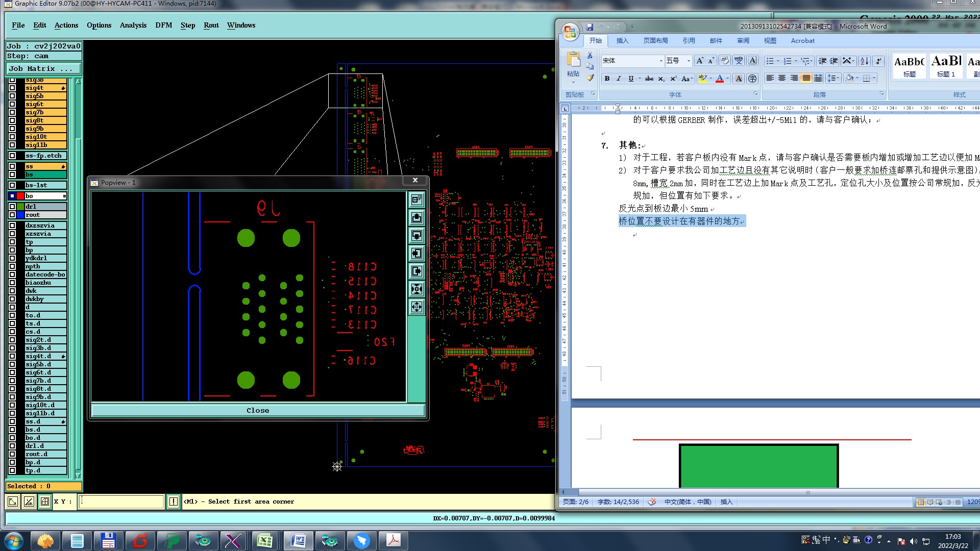Open the font size dropdown 五号
Screen dimensions: 980x551
click(x=689, y=61)
